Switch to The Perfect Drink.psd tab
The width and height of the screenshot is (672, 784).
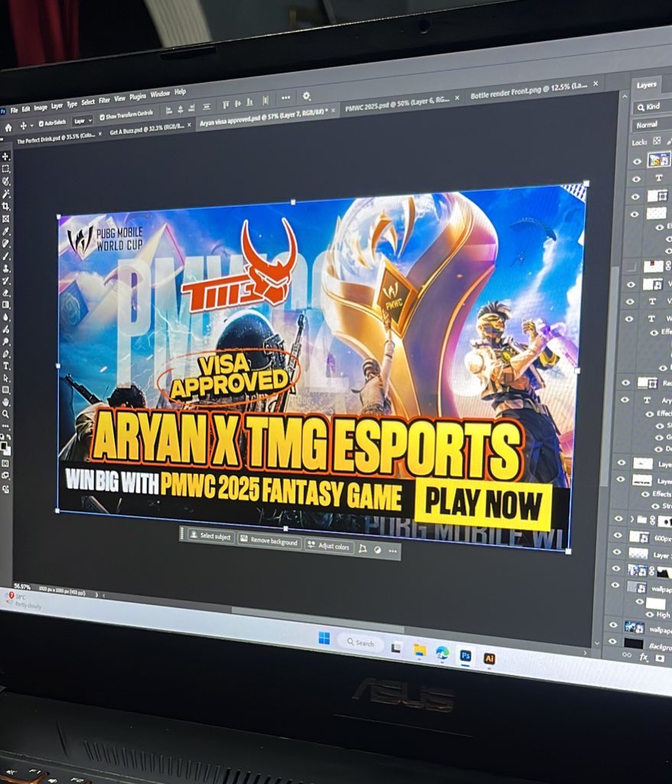[x=56, y=139]
